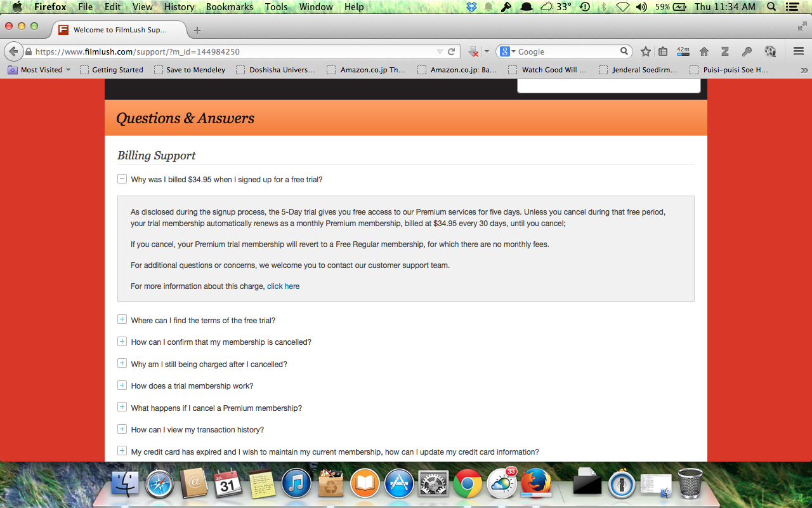This screenshot has width=812, height=508.
Task: Open the key-shaped password toolbar icon
Action: click(747, 52)
